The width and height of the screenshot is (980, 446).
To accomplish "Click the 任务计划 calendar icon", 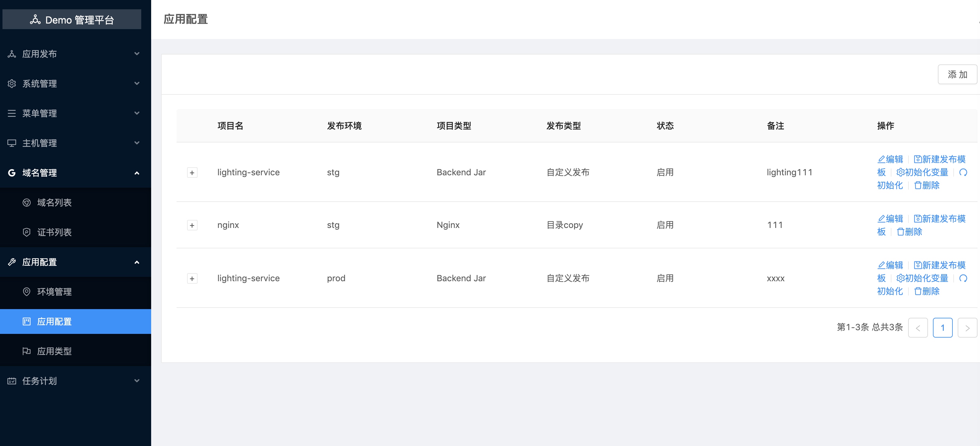I will [12, 381].
